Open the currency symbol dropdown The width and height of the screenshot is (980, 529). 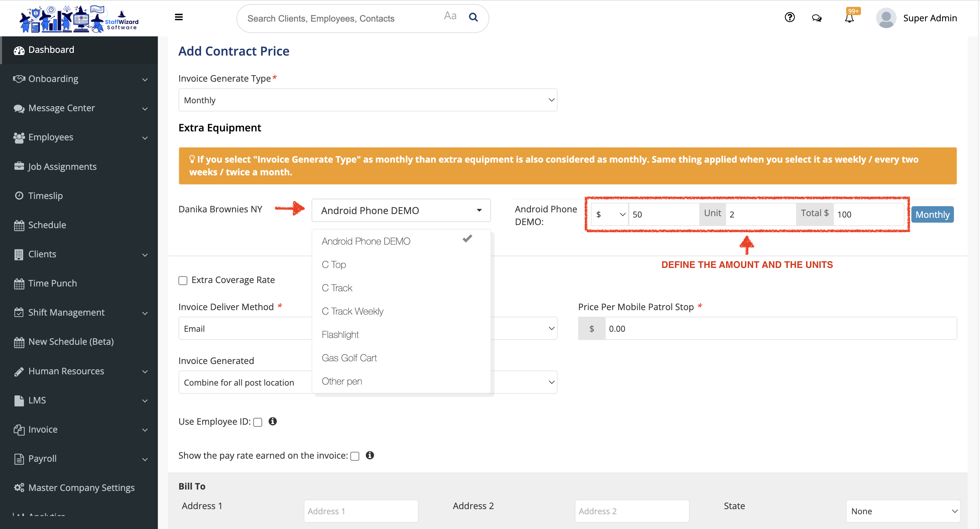pos(609,214)
